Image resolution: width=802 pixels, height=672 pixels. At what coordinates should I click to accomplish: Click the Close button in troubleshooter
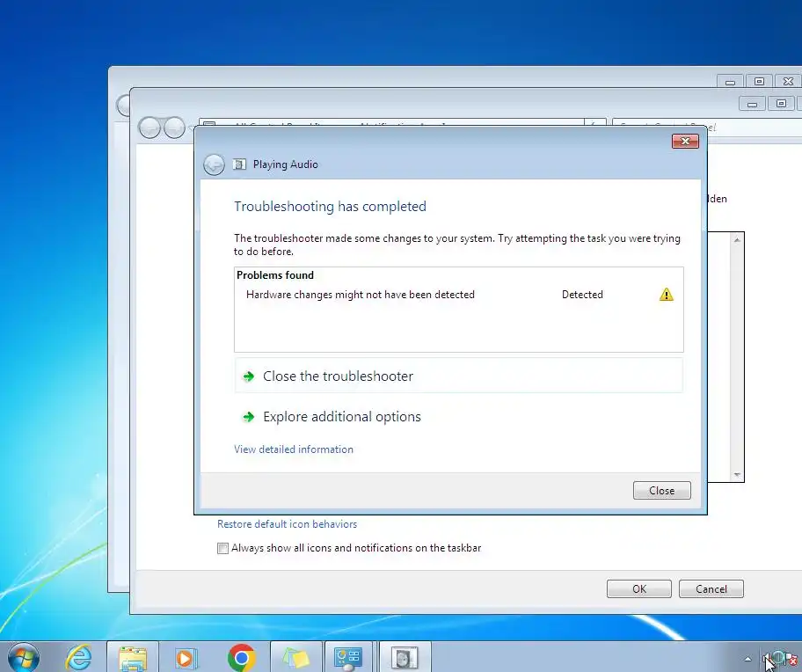pos(662,491)
